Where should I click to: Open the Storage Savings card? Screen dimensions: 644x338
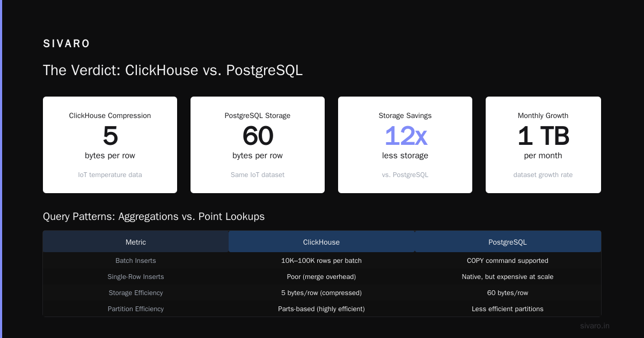click(x=405, y=145)
